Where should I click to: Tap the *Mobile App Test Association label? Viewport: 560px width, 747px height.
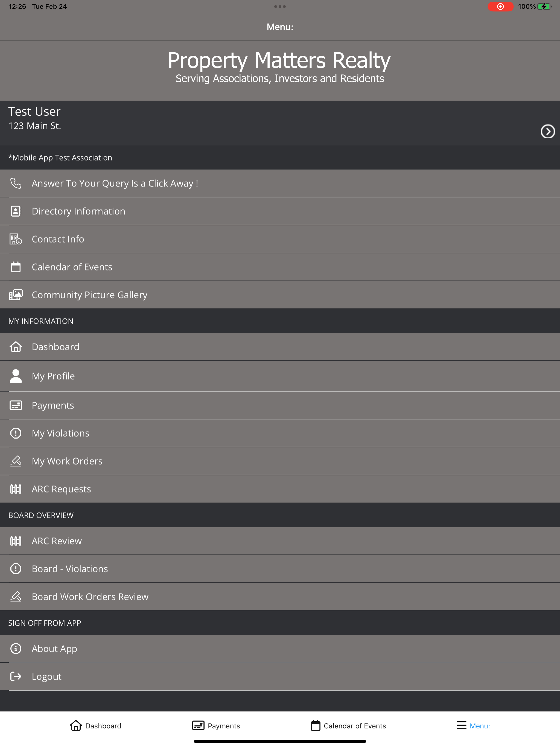point(60,158)
